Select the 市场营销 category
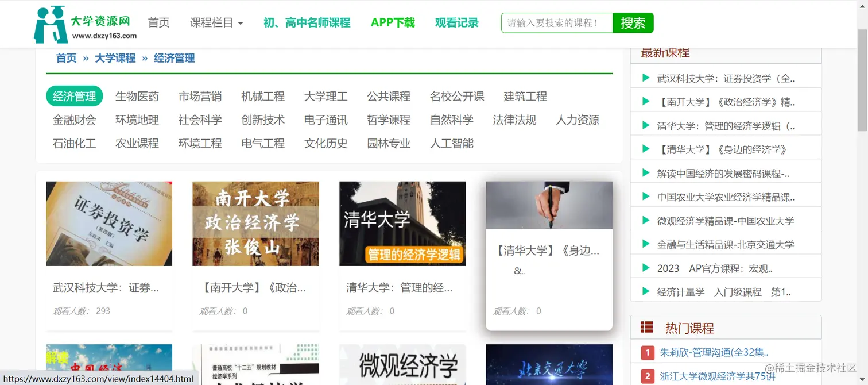The height and width of the screenshot is (385, 868). coord(200,96)
